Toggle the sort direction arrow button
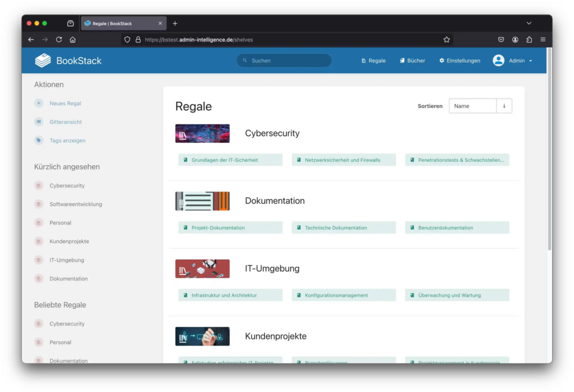The width and height of the screenshot is (574, 392). 504,106
